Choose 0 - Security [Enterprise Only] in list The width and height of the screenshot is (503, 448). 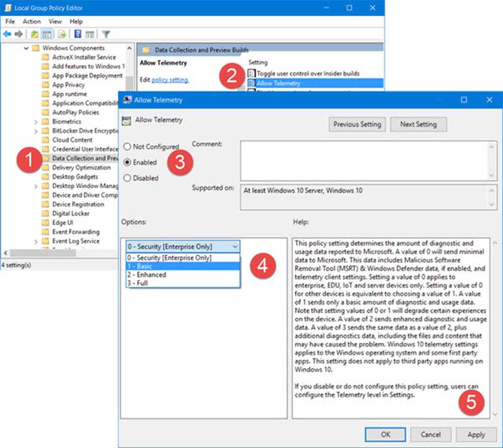[x=183, y=258]
